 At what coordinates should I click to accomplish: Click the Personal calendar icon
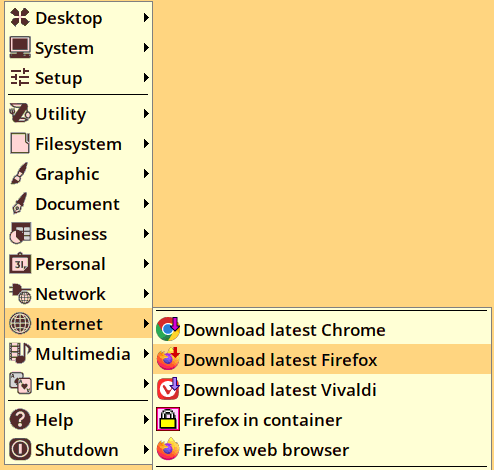pos(20,263)
